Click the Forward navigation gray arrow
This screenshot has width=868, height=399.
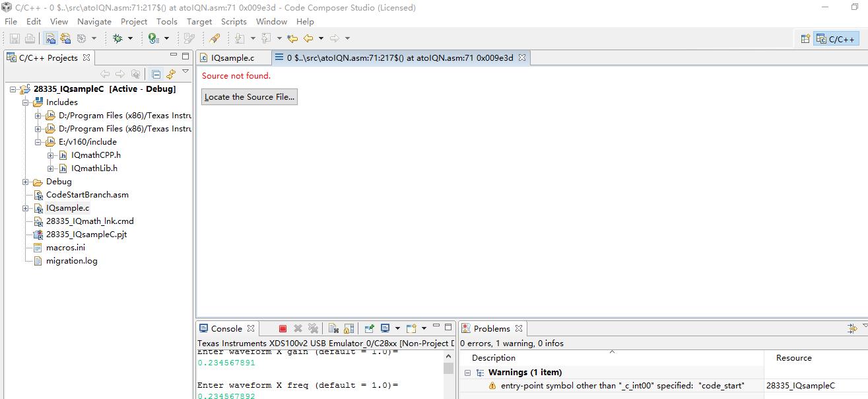tap(335, 38)
